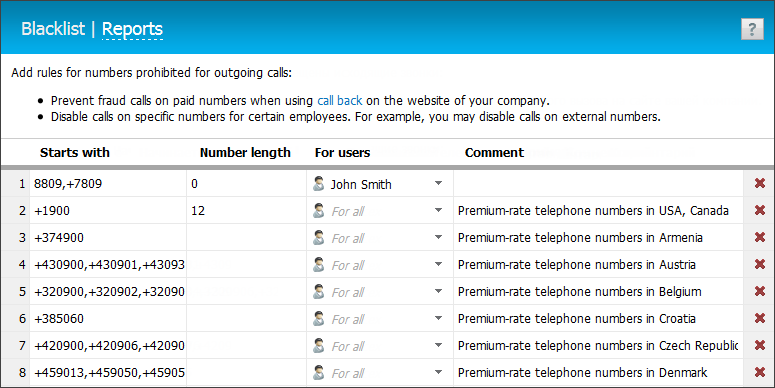
Task: Delete the 8809,+7809 blacklist rule
Action: click(760, 183)
